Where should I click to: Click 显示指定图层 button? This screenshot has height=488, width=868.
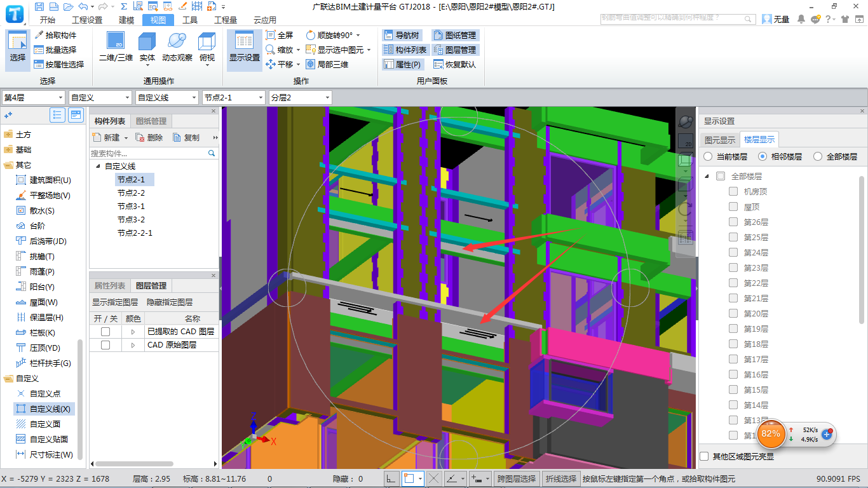click(x=115, y=302)
